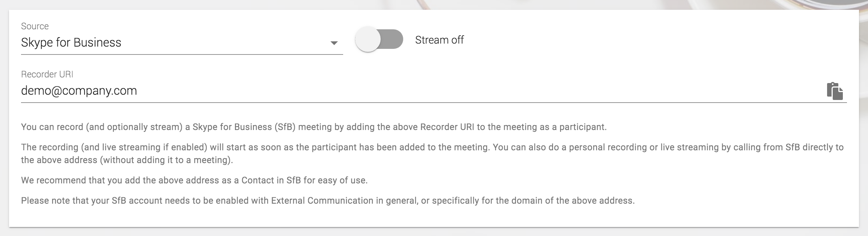Click the blank area of the Recorder URI field

coord(451,91)
